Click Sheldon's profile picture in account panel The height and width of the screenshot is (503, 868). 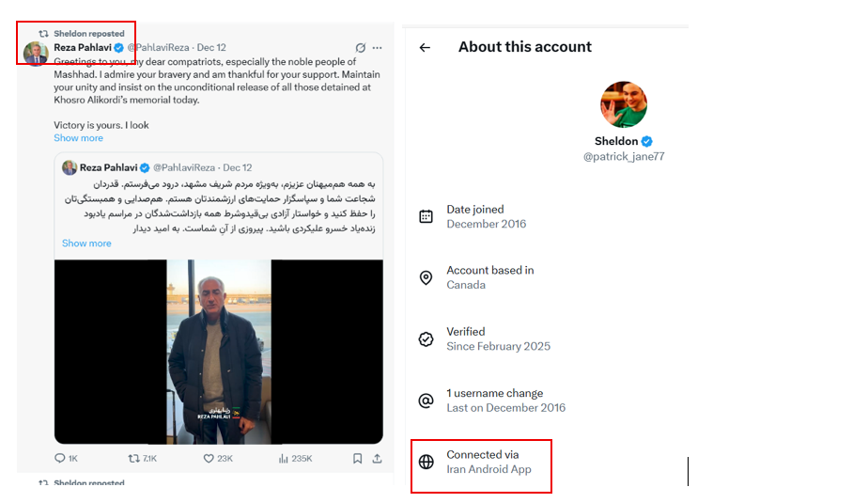click(623, 104)
